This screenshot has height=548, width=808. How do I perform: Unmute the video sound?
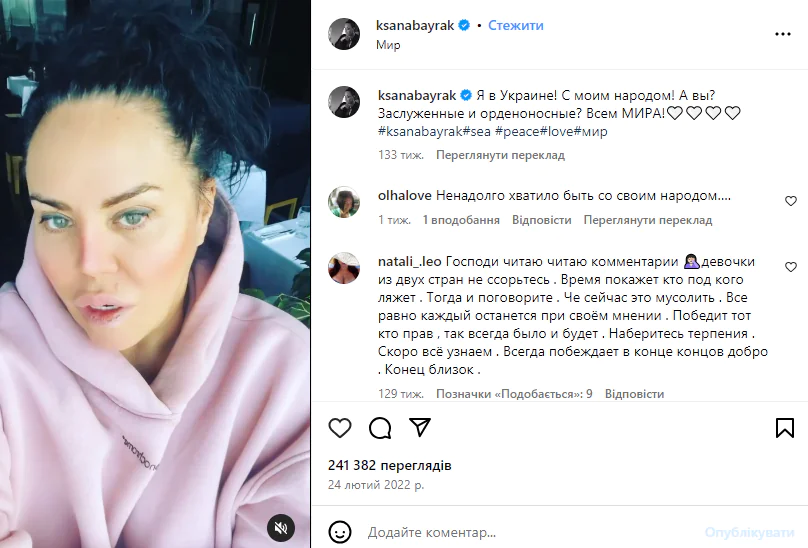click(x=281, y=528)
